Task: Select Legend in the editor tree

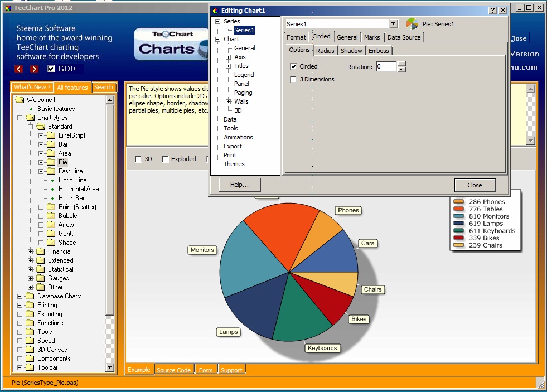Action: click(x=244, y=75)
